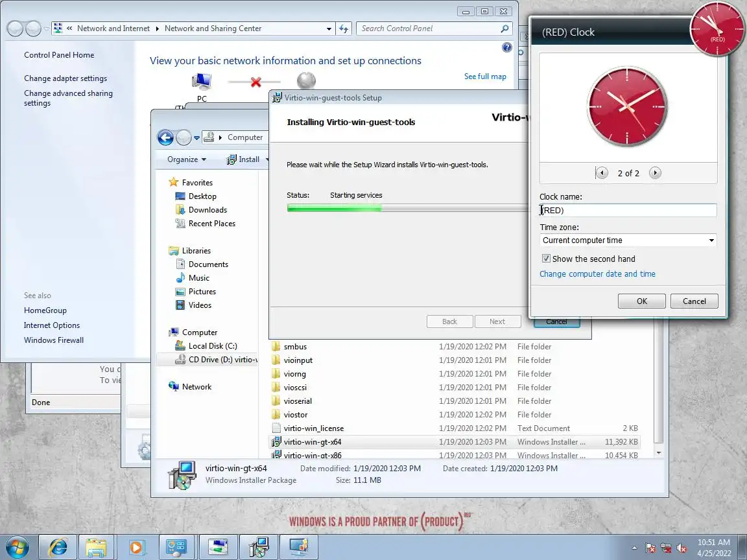Open Windows Firewall link

coord(54,340)
